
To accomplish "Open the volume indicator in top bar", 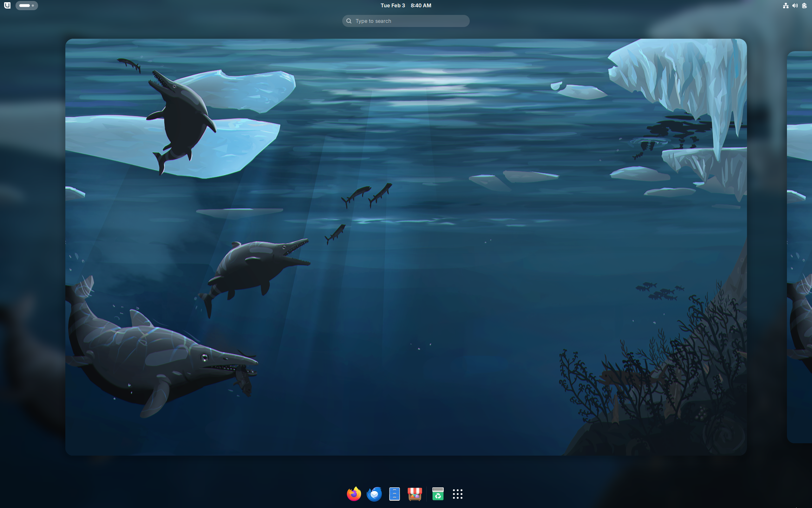I will (x=795, y=5).
